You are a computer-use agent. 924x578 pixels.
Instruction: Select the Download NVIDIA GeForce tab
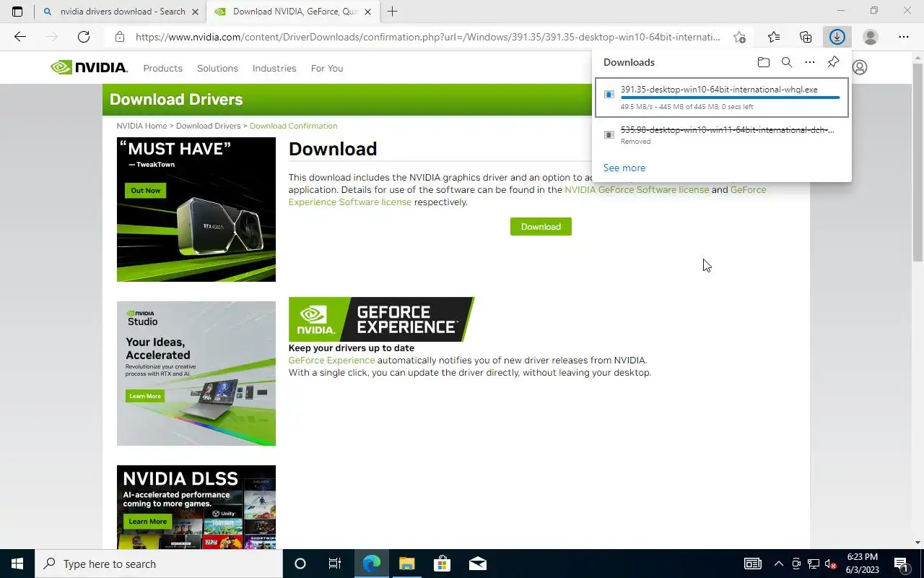[292, 12]
